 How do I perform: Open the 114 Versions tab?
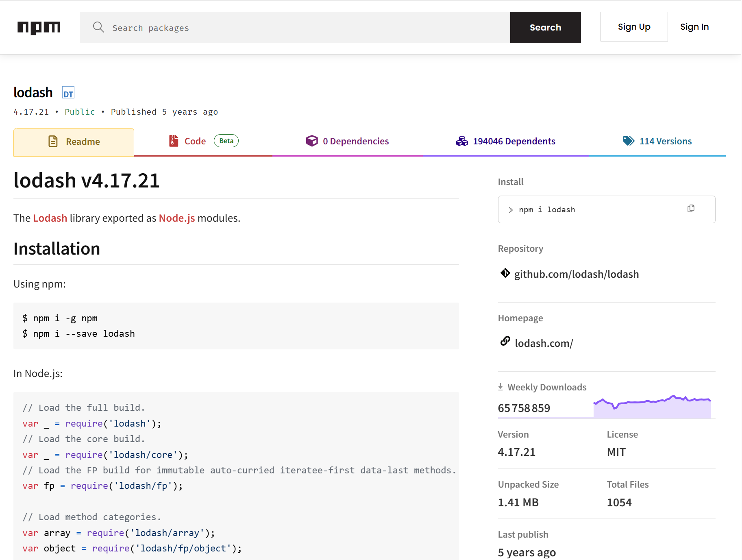tap(665, 141)
